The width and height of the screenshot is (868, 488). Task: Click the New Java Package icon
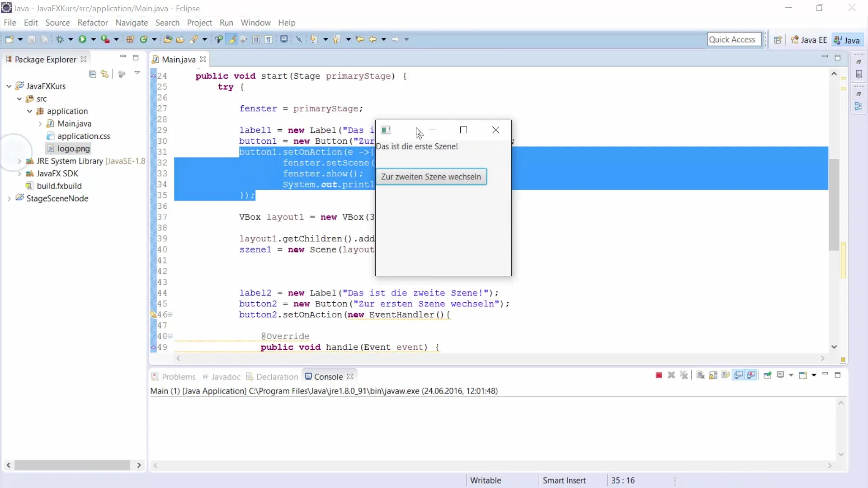click(130, 39)
